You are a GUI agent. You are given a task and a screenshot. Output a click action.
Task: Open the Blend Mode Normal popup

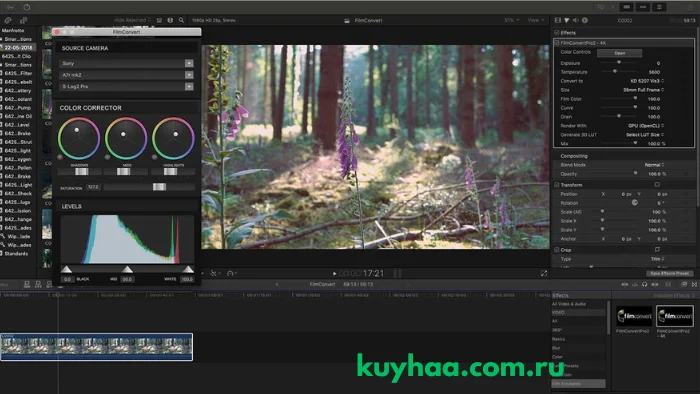point(654,165)
